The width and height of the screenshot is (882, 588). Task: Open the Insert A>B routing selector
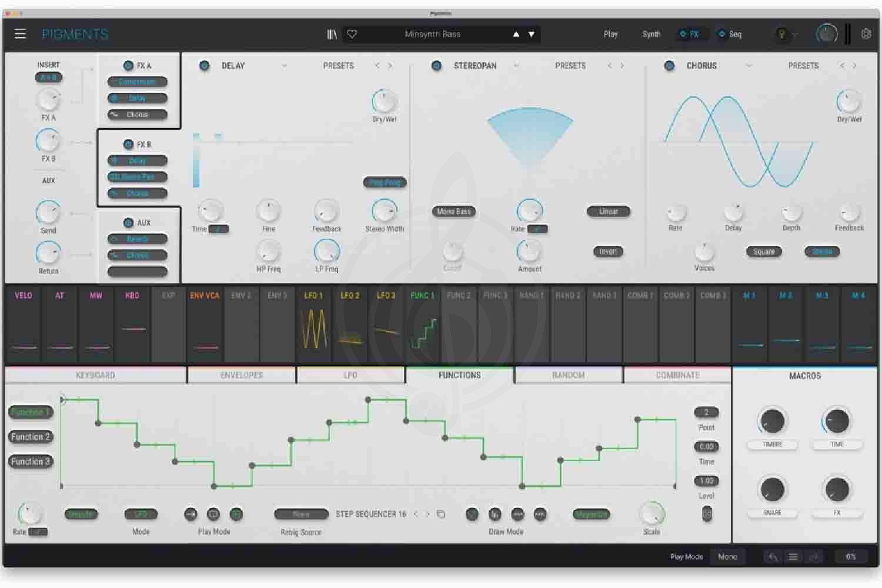(x=48, y=78)
